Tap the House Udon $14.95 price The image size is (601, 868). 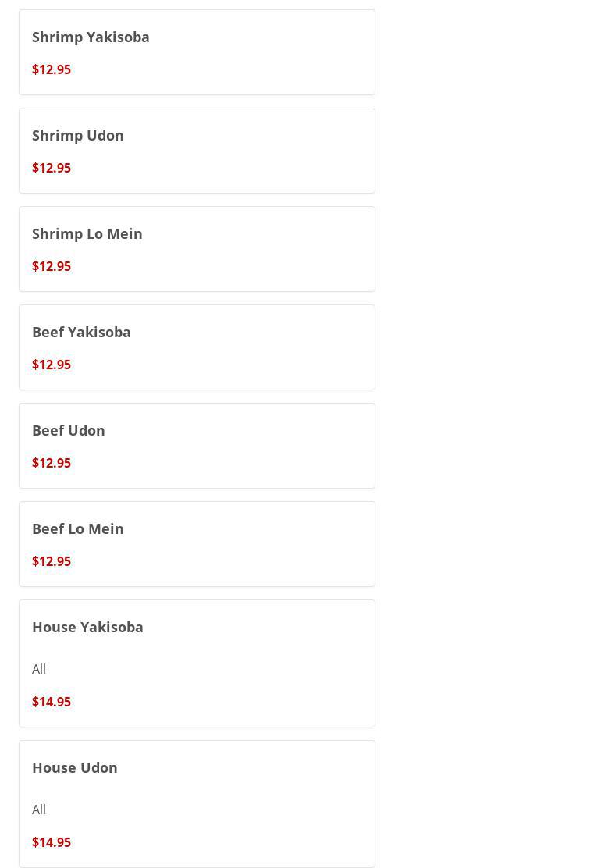52,842
